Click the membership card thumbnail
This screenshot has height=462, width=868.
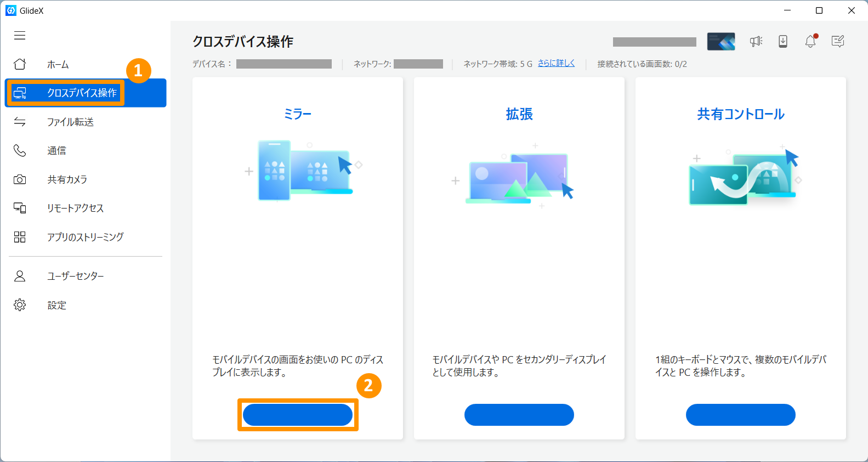[x=721, y=41]
